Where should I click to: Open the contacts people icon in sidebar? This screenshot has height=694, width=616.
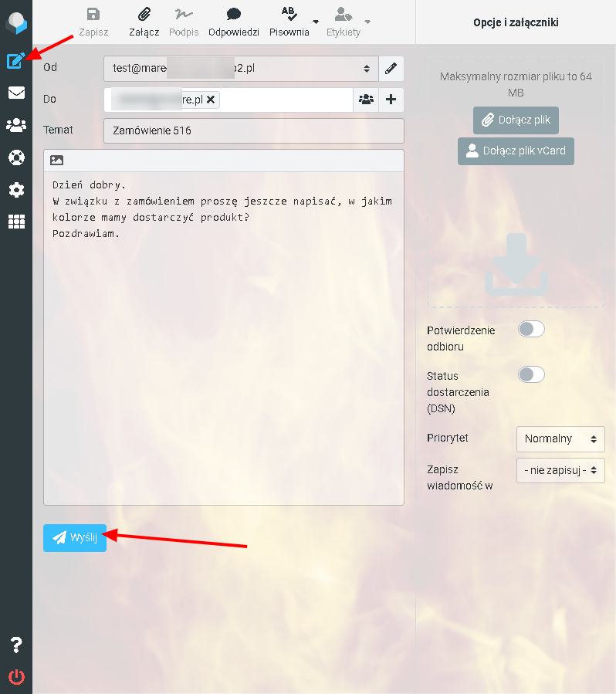16,125
